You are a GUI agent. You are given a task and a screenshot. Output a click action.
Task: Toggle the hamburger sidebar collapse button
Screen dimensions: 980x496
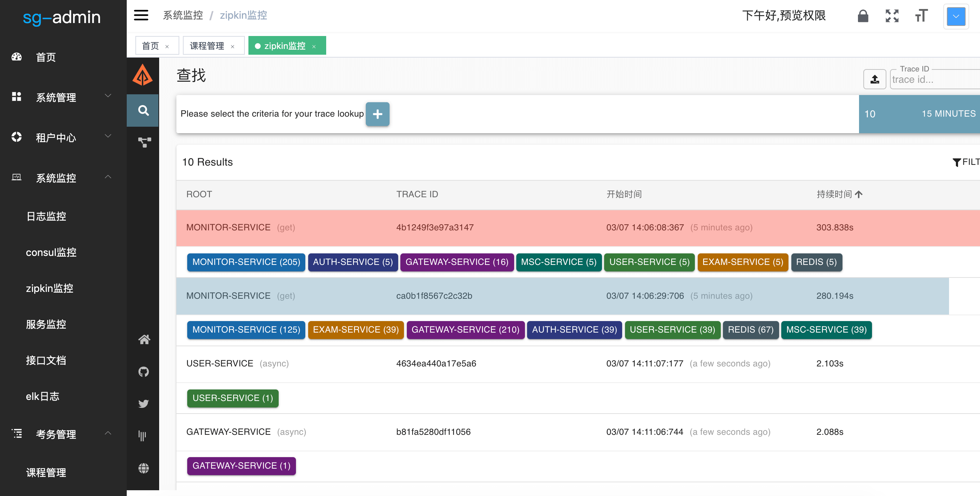[x=141, y=15]
